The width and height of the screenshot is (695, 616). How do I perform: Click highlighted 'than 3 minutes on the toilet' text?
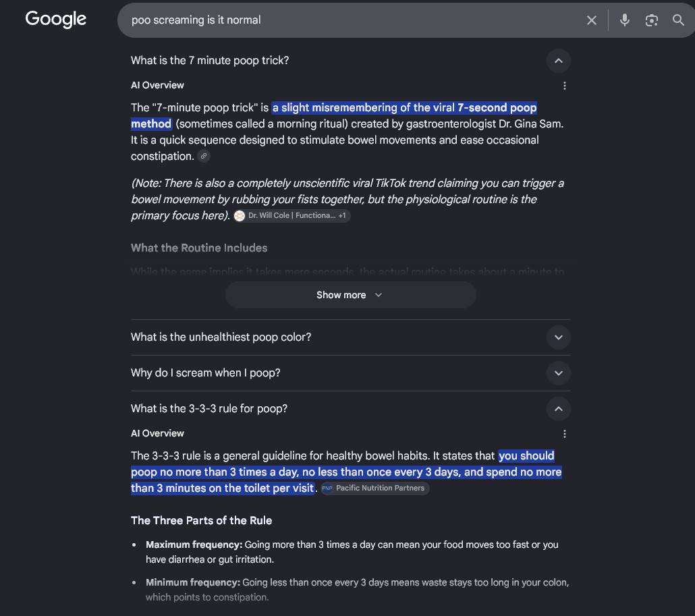[x=223, y=488]
